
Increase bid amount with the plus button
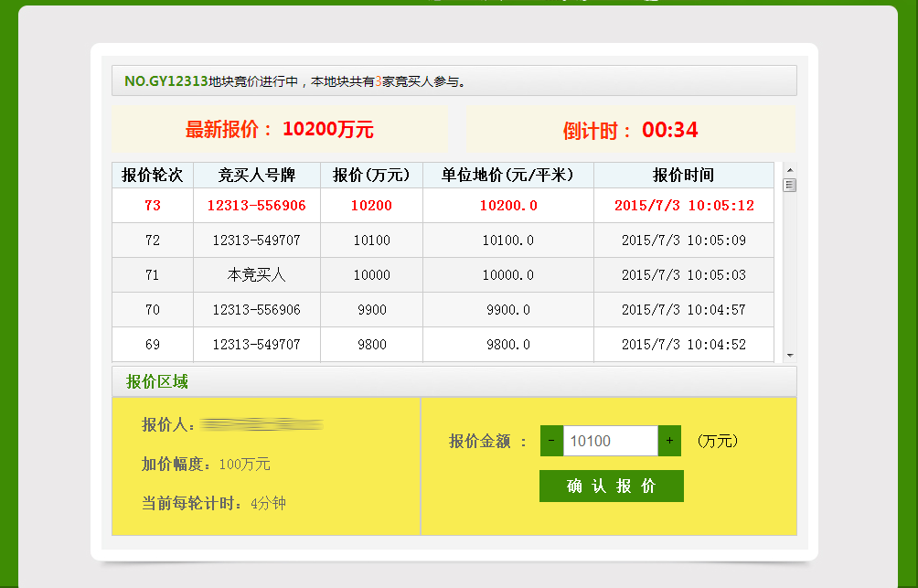[x=669, y=441]
